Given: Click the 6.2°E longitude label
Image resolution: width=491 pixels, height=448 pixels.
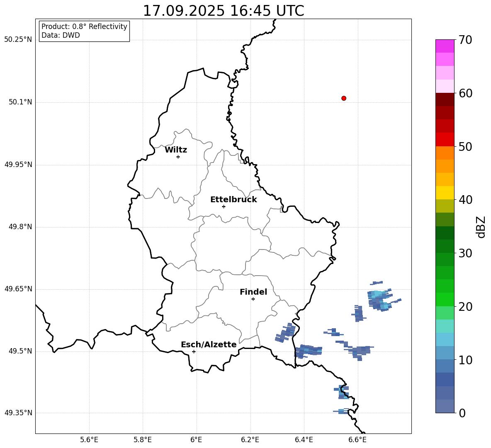Looking at the screenshot, I should 250,440.
